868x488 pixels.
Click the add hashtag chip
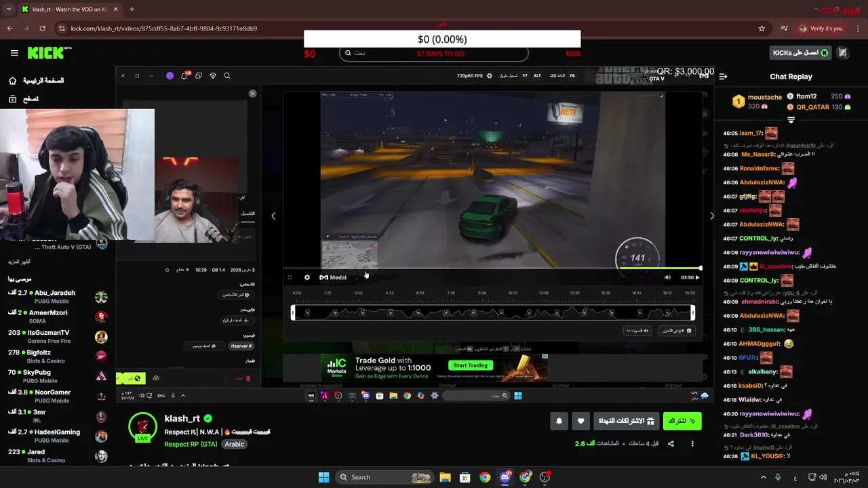point(205,346)
